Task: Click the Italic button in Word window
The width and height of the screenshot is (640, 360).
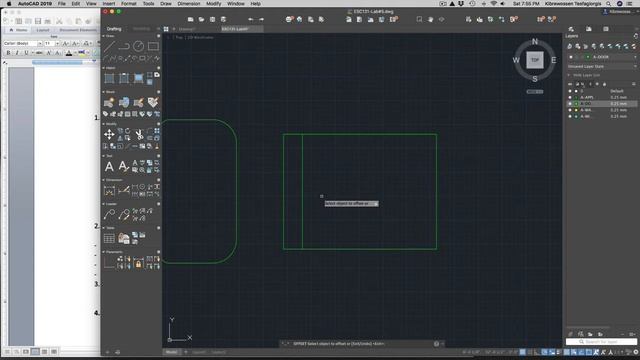Action: tap(17, 53)
